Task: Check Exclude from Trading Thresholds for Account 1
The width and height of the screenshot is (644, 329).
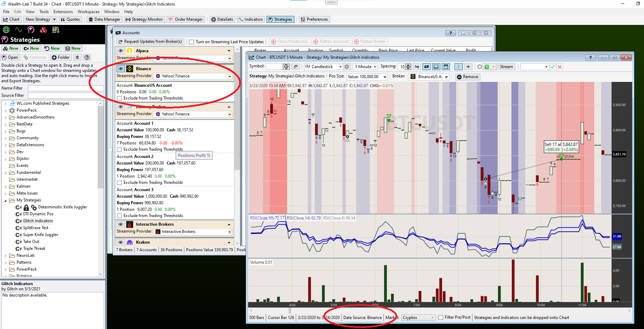Action: (x=119, y=150)
